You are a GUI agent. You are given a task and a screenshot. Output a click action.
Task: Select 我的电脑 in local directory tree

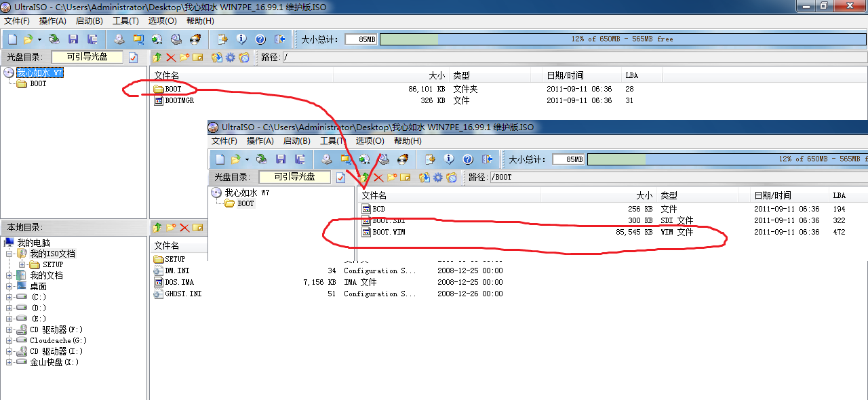tap(33, 243)
